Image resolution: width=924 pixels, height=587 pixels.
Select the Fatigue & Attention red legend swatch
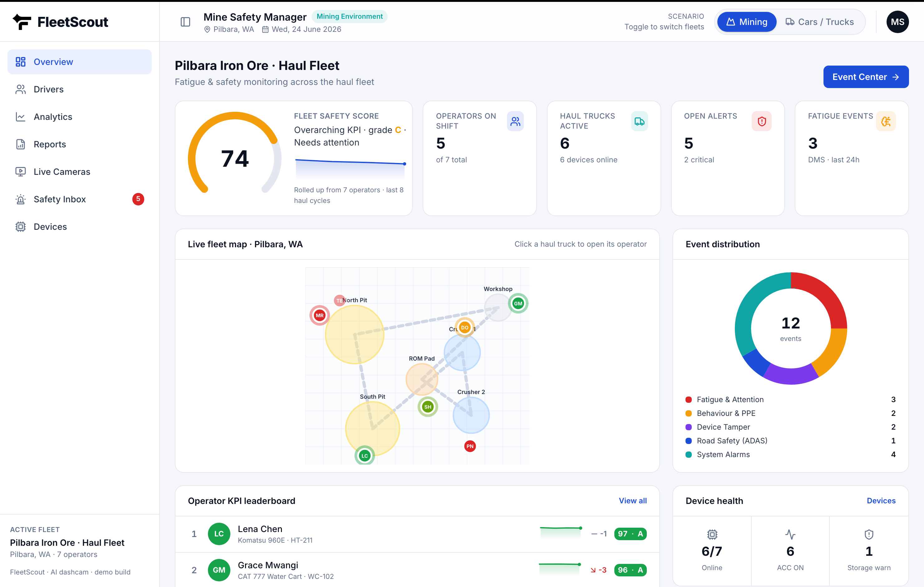pyautogui.click(x=688, y=400)
